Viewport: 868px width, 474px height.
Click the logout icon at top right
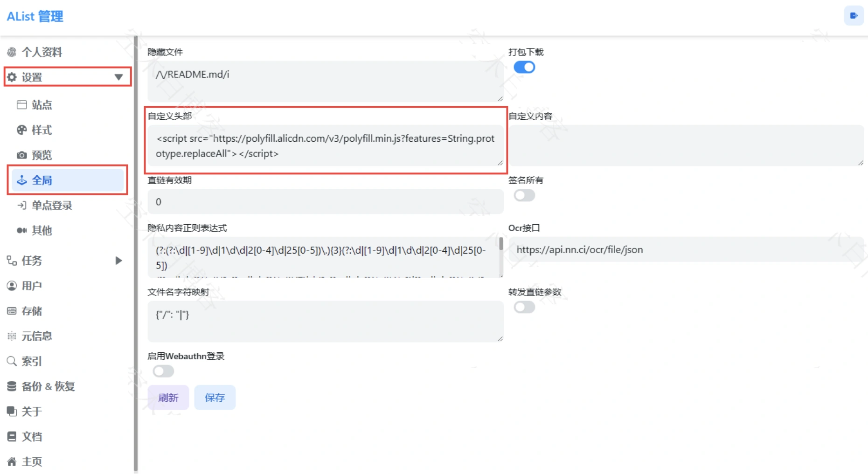854,16
